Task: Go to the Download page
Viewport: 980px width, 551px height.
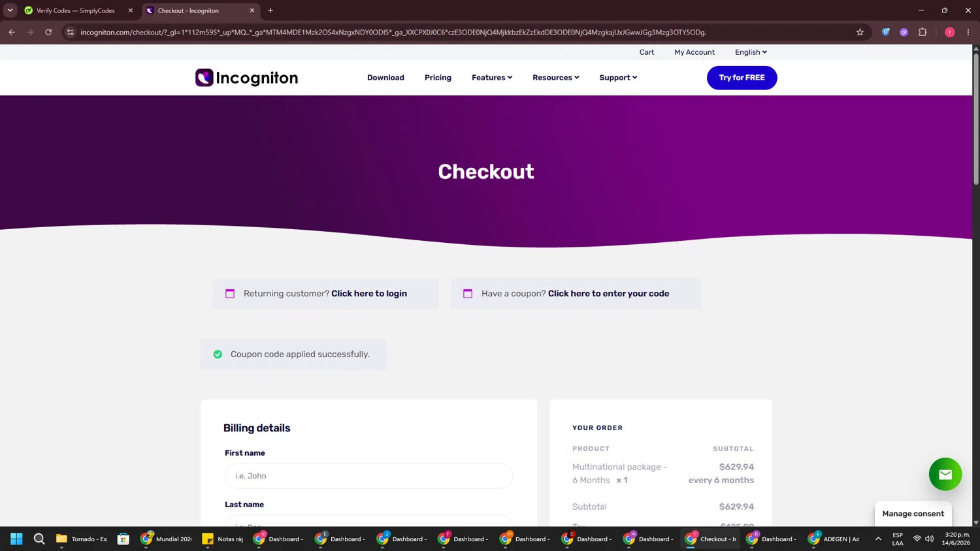Action: click(385, 78)
